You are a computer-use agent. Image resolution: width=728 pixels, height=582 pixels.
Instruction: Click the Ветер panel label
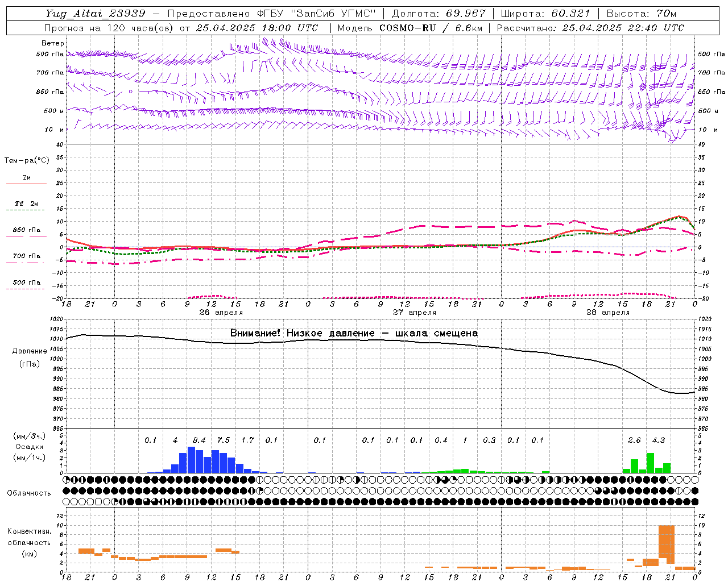[x=53, y=43]
